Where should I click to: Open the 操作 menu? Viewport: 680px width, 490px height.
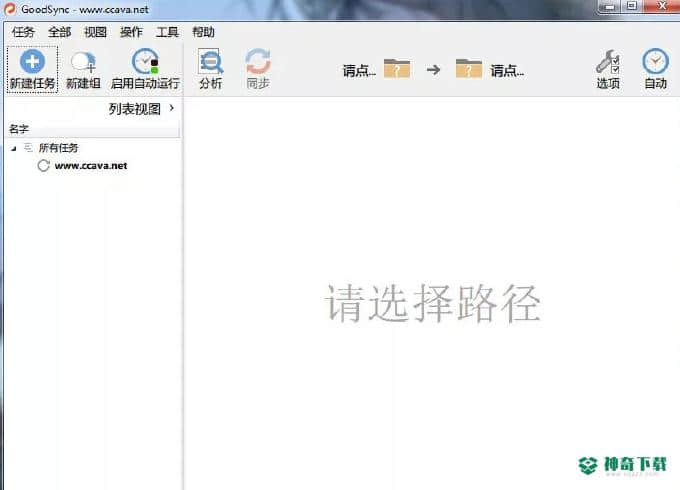[x=131, y=32]
